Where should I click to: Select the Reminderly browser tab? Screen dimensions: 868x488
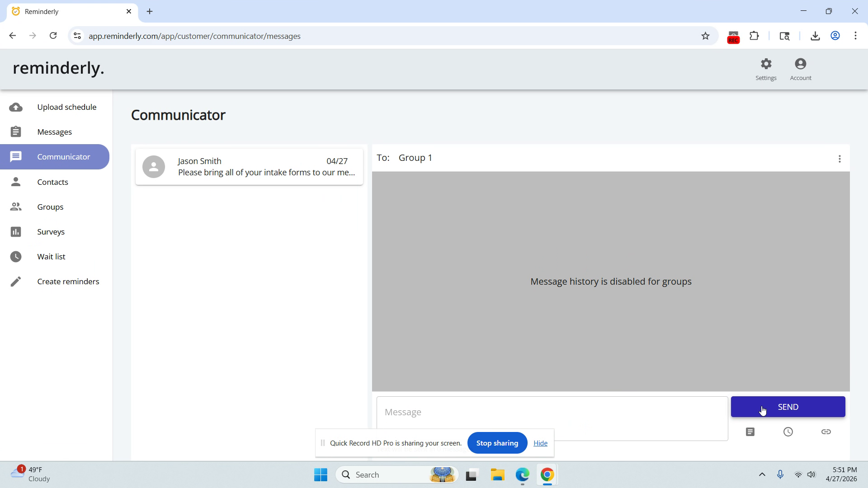[71, 11]
